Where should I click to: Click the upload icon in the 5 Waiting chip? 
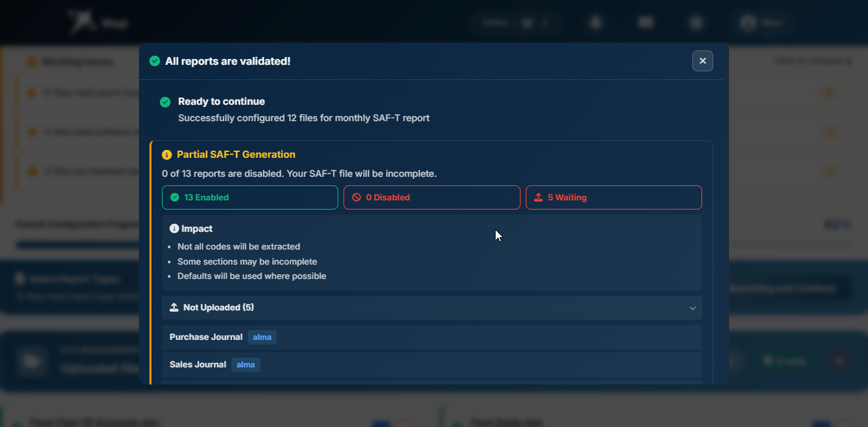coord(539,197)
